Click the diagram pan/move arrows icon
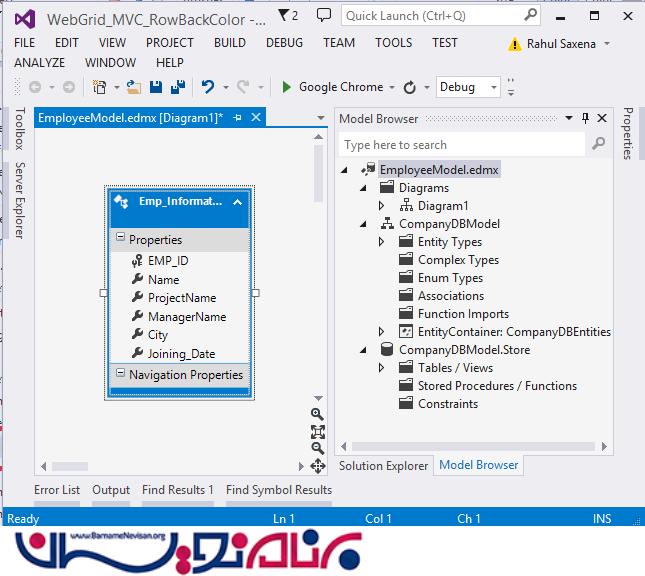The image size is (645, 576). [x=318, y=466]
